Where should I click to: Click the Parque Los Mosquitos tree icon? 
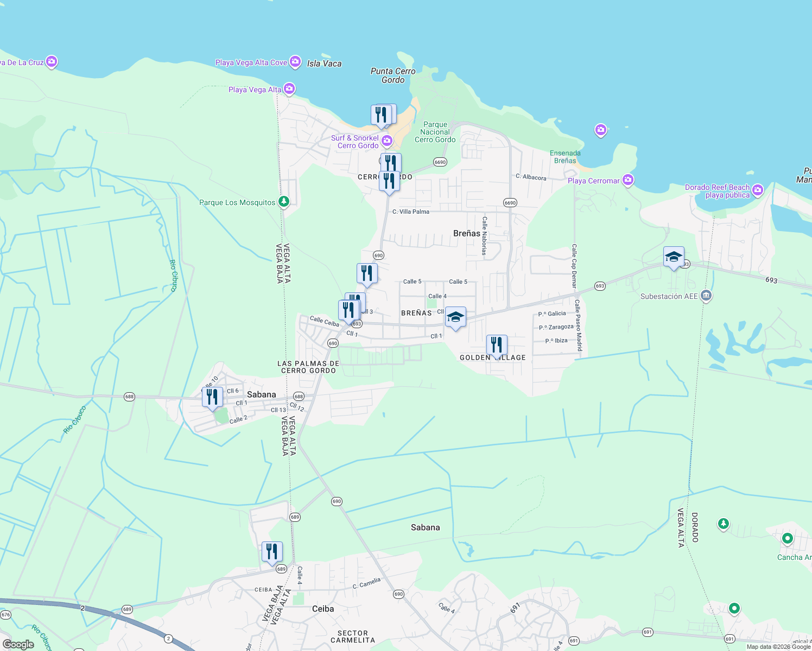[x=283, y=201]
